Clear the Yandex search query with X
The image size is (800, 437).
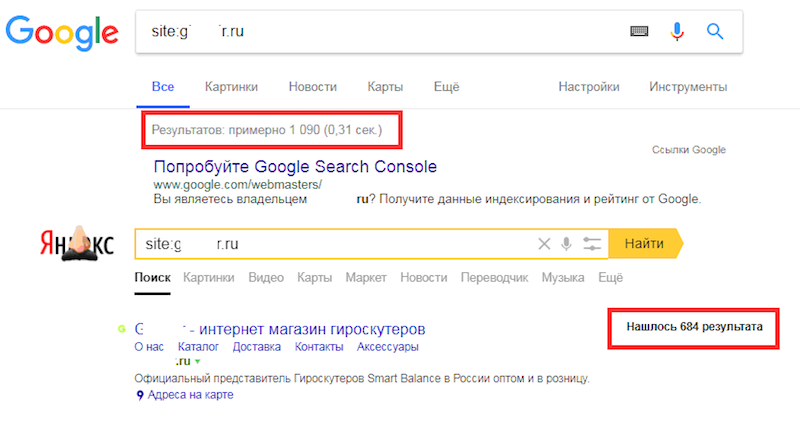point(544,244)
